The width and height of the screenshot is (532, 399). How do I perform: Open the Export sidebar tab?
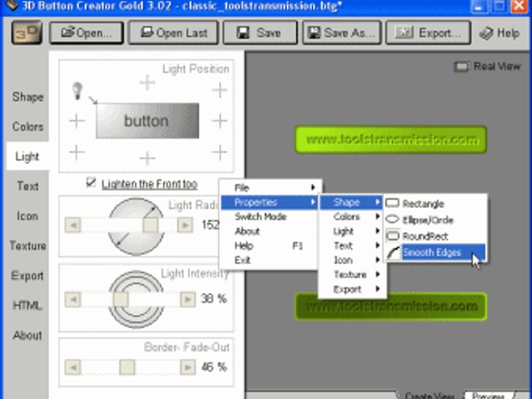click(x=28, y=275)
